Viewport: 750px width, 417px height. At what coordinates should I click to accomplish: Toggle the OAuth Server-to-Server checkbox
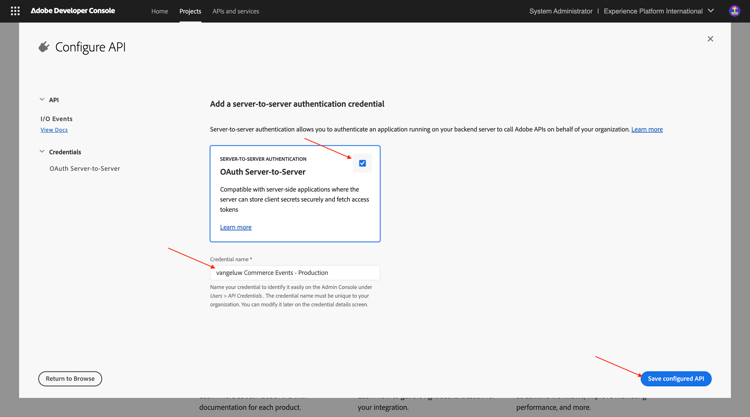(363, 163)
